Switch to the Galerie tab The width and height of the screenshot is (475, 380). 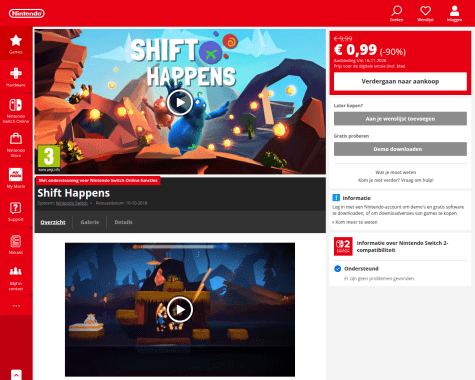click(90, 222)
